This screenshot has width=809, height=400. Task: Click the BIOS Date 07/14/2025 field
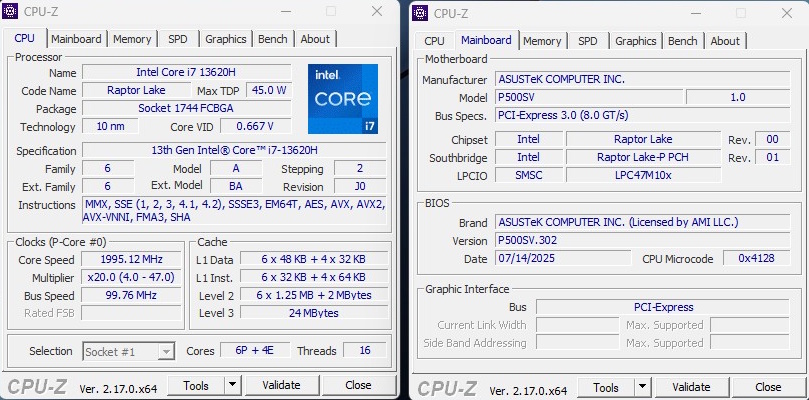click(563, 258)
